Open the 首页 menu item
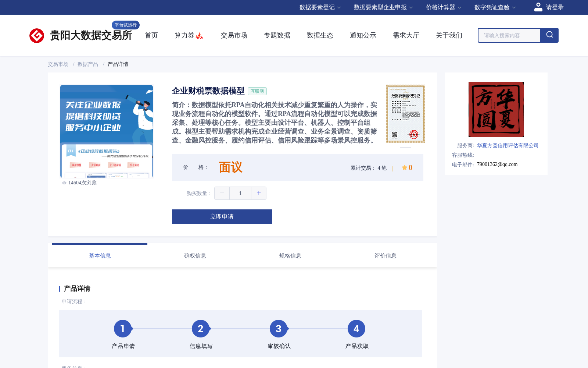Screen dimensions: 588x368 [151, 35]
